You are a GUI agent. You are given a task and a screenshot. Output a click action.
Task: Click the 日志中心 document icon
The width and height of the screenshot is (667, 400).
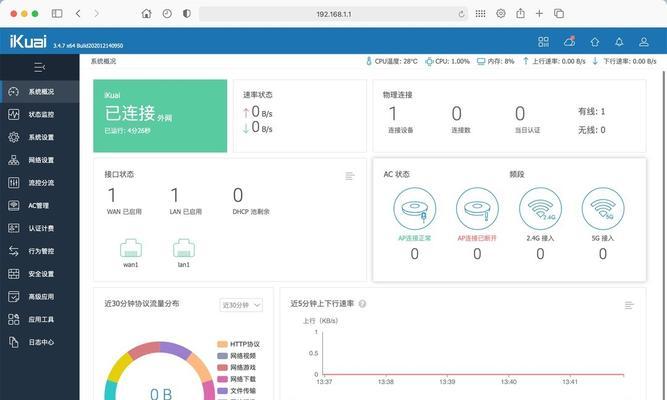(x=14, y=342)
